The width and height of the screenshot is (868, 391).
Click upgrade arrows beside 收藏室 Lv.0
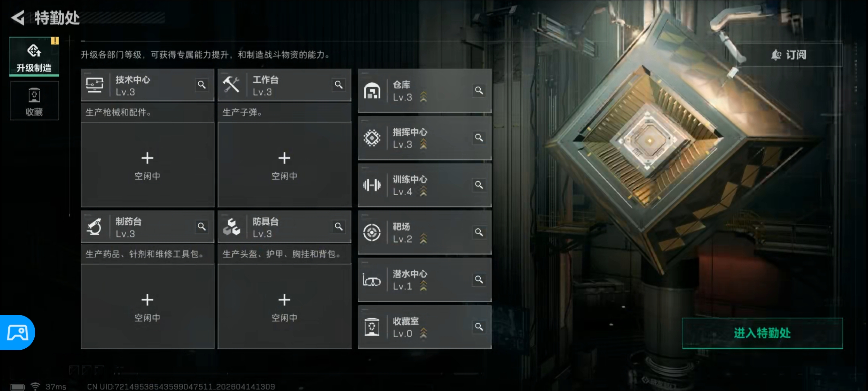424,333
